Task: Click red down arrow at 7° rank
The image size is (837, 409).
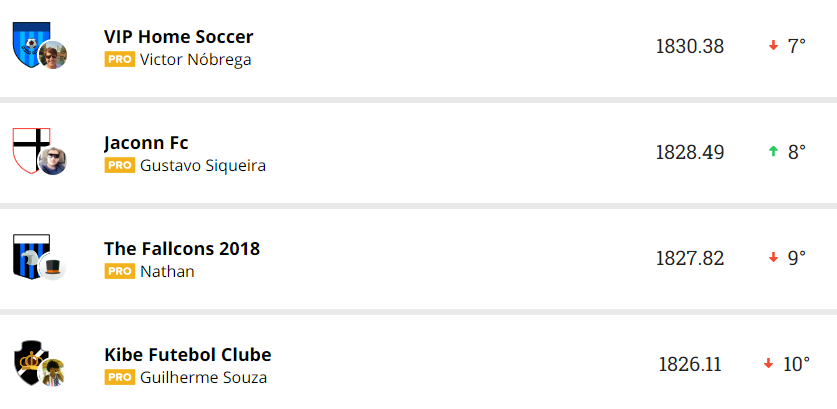Action: 773,46
